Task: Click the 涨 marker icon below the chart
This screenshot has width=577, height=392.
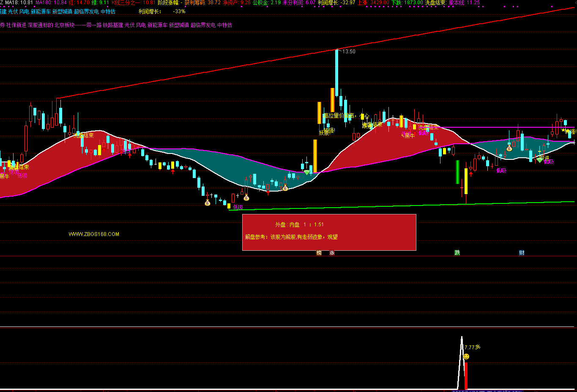Action: 332,253
